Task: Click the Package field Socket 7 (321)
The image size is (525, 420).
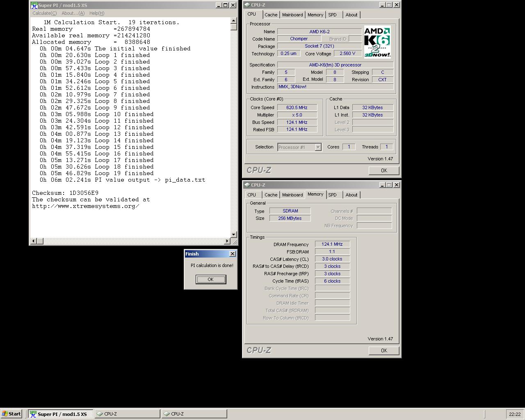Action: pos(320,46)
